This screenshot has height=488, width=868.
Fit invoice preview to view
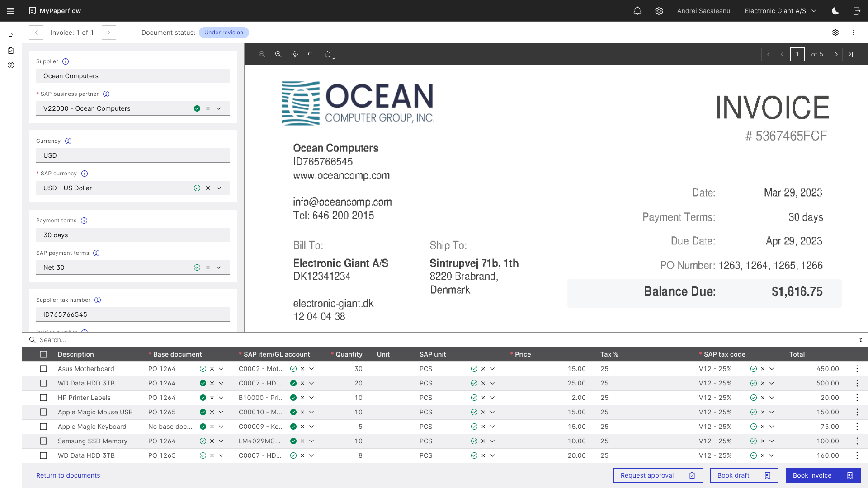(295, 54)
